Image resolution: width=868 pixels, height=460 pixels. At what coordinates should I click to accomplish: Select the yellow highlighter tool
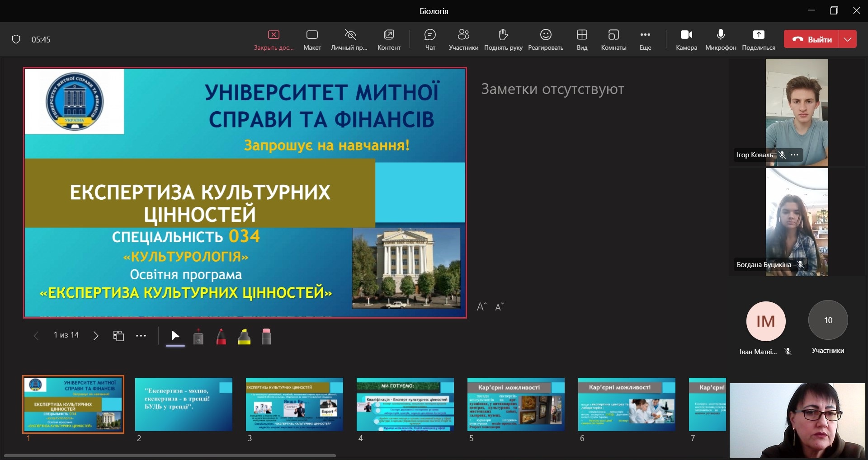(244, 337)
